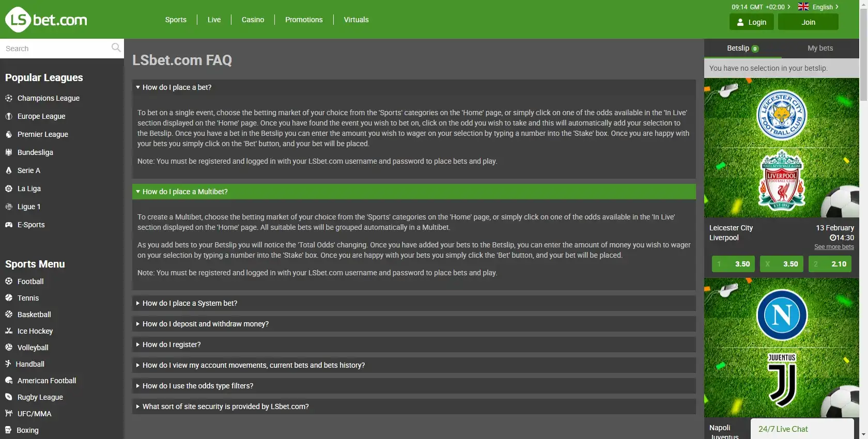868x439 pixels.
Task: Open the Casino menu item
Action: point(253,20)
